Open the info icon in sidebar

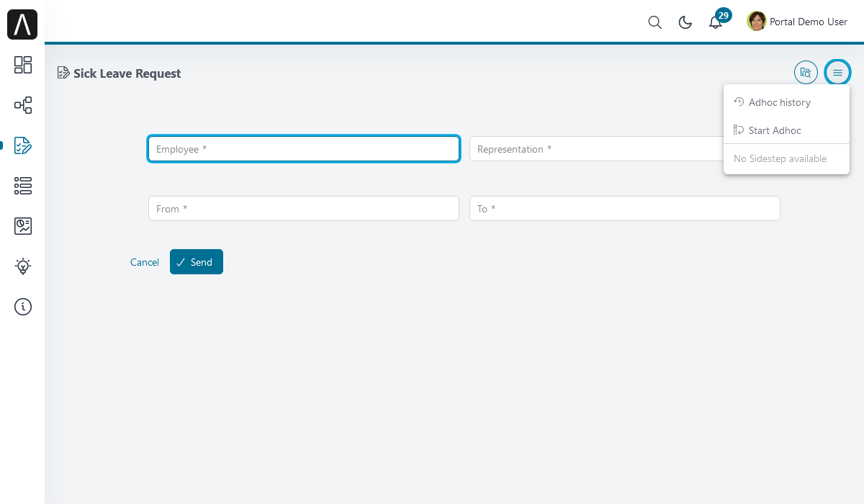(x=23, y=307)
